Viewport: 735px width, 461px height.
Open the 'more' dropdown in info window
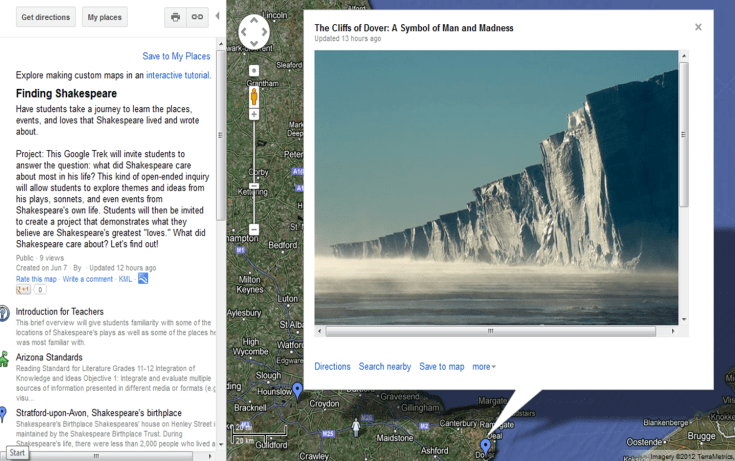pyautogui.click(x=484, y=367)
